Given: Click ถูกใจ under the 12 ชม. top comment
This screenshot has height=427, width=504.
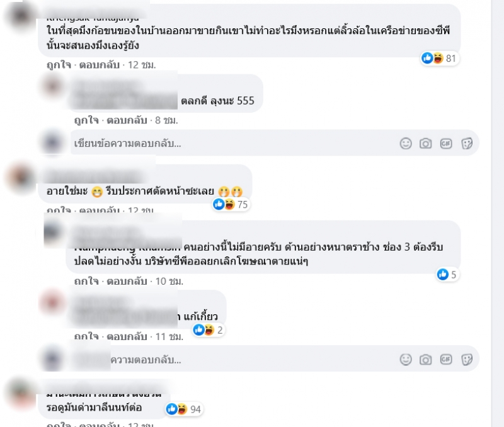Looking at the screenshot, I should [x=59, y=65].
